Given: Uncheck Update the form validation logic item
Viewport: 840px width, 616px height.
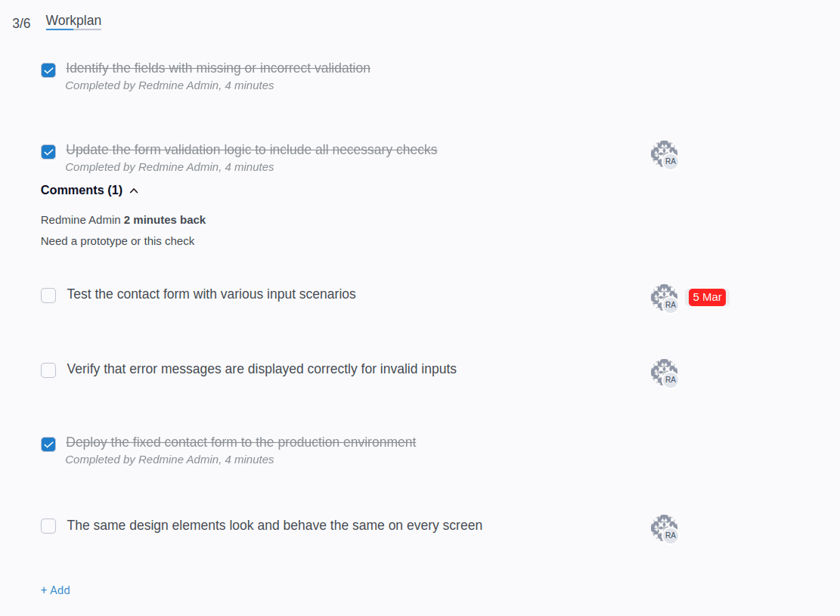Looking at the screenshot, I should pos(48,152).
